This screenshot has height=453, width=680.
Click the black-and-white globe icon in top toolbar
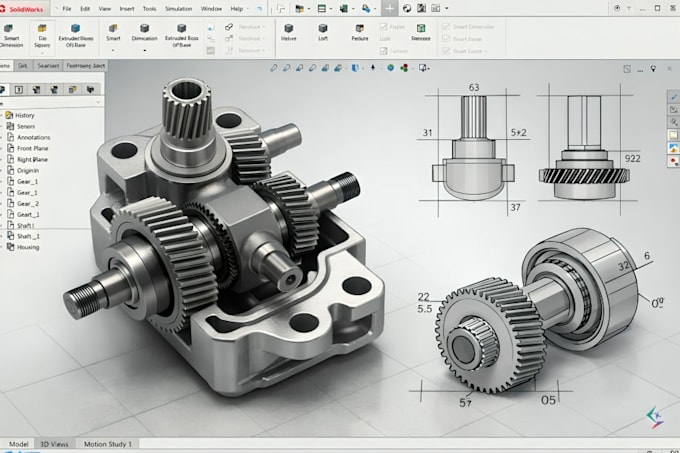[407, 8]
